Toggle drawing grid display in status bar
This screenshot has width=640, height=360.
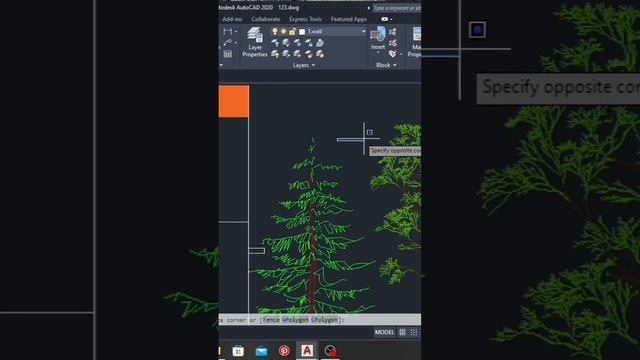pyautogui.click(x=402, y=332)
